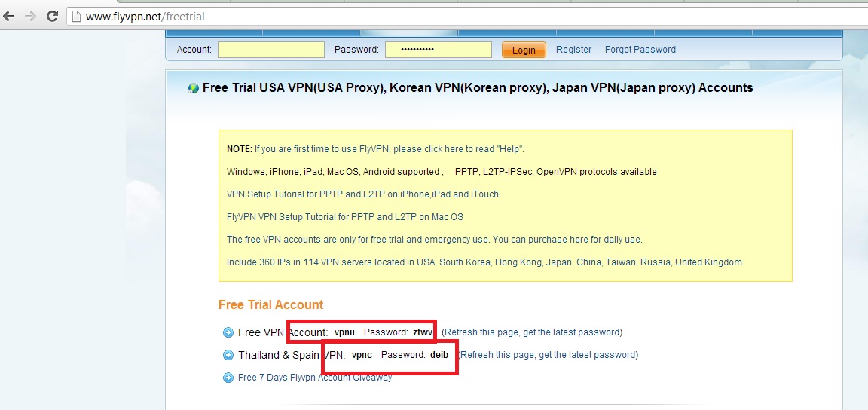Click the Account input field

tap(271, 50)
